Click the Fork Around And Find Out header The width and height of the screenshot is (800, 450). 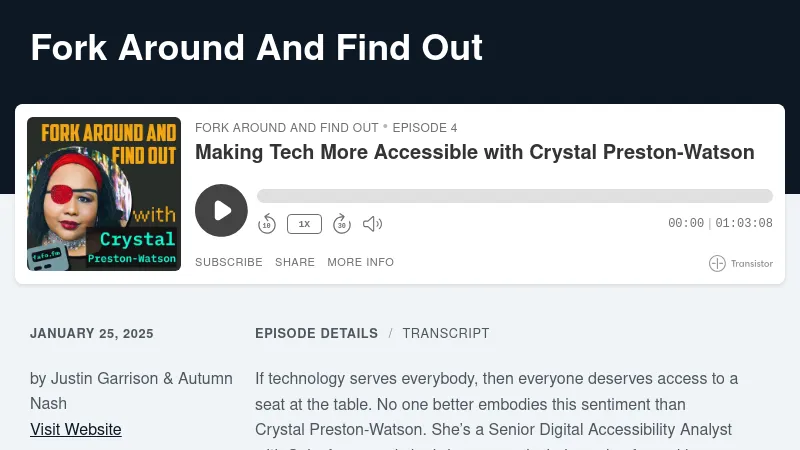point(256,47)
